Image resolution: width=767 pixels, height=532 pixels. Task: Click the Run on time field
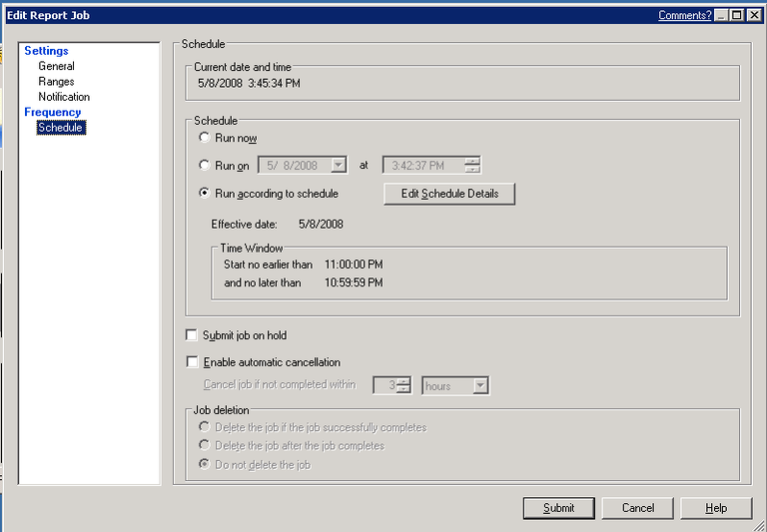(x=423, y=166)
